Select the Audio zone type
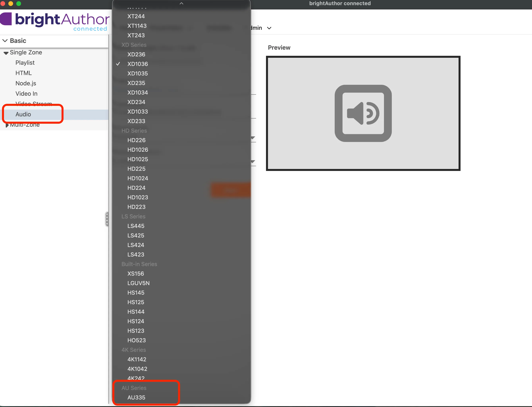The image size is (532, 407). (x=23, y=114)
